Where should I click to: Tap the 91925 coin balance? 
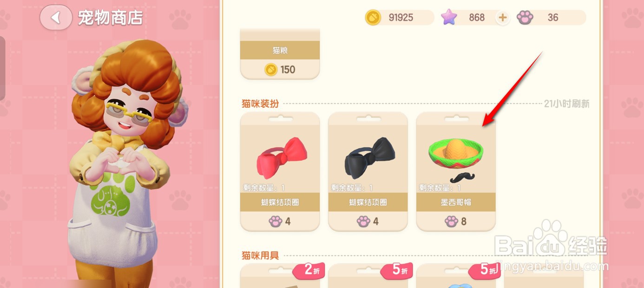[x=401, y=18]
